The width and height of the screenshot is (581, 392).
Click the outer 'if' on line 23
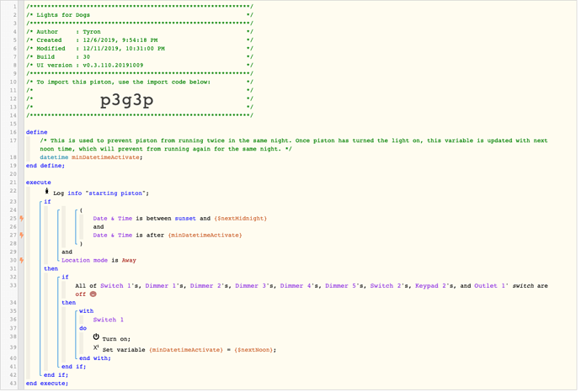(x=47, y=202)
